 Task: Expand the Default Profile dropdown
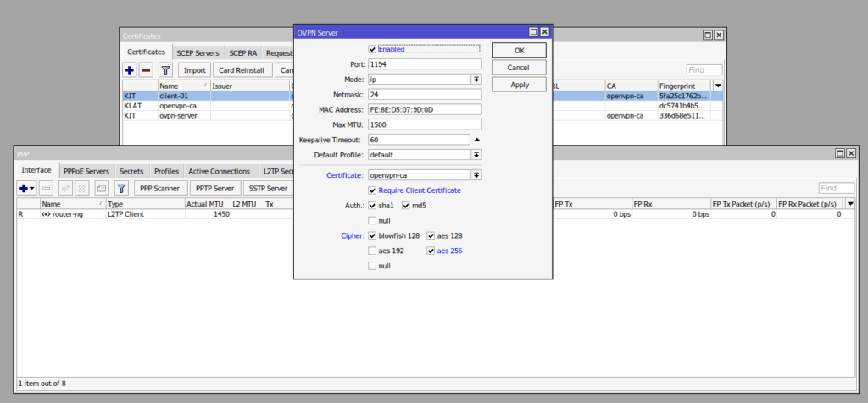click(x=476, y=155)
